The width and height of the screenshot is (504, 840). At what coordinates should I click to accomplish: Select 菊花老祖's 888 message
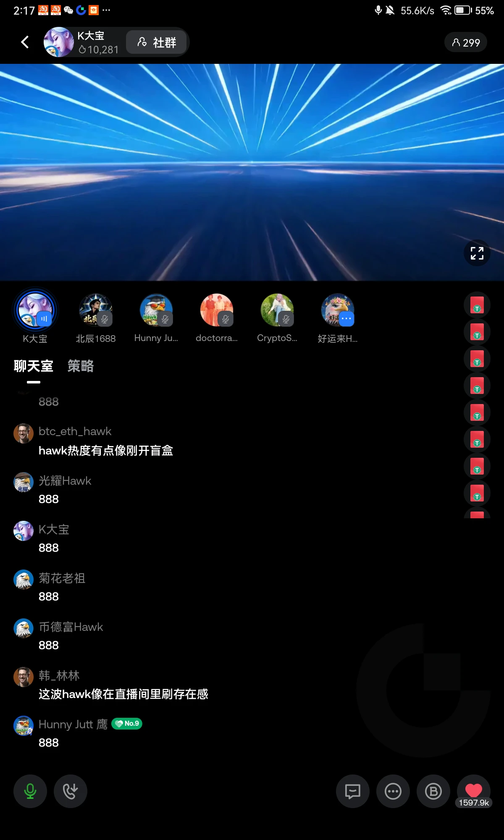49,596
